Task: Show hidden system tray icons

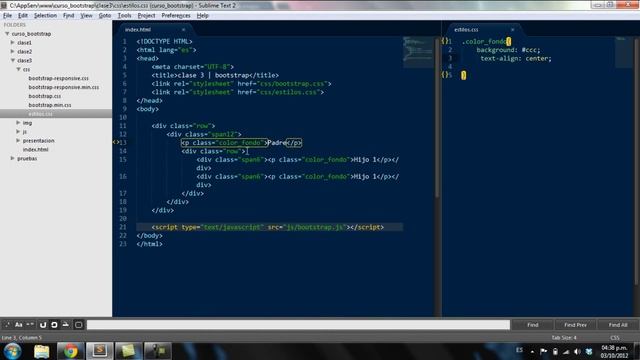Action: 532,351
